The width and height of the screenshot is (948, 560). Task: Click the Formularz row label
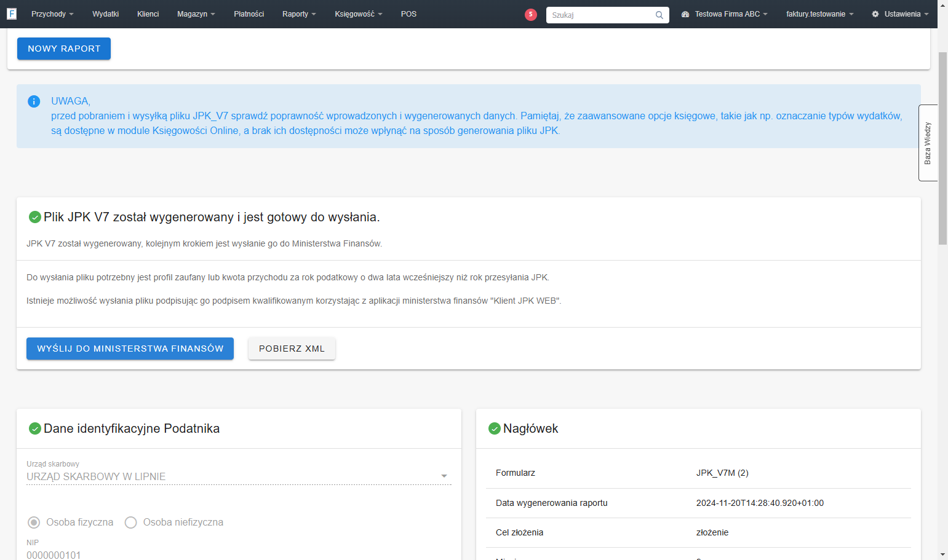pos(516,473)
